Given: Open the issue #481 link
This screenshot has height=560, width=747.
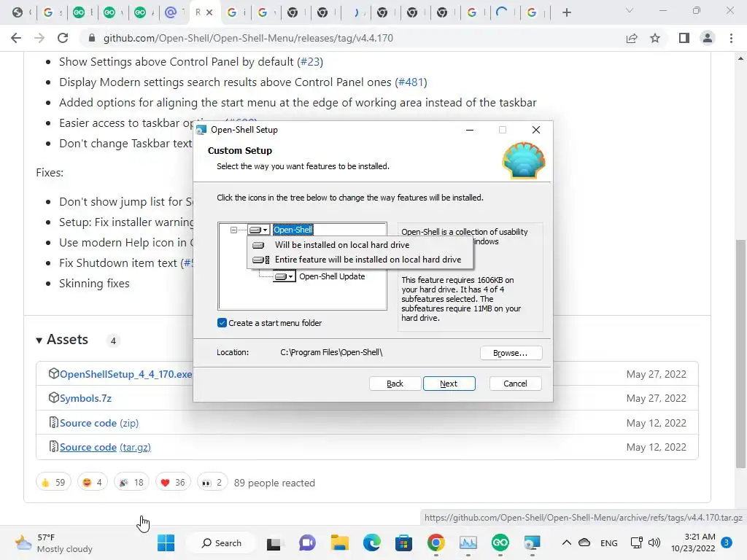Looking at the screenshot, I should (x=411, y=82).
